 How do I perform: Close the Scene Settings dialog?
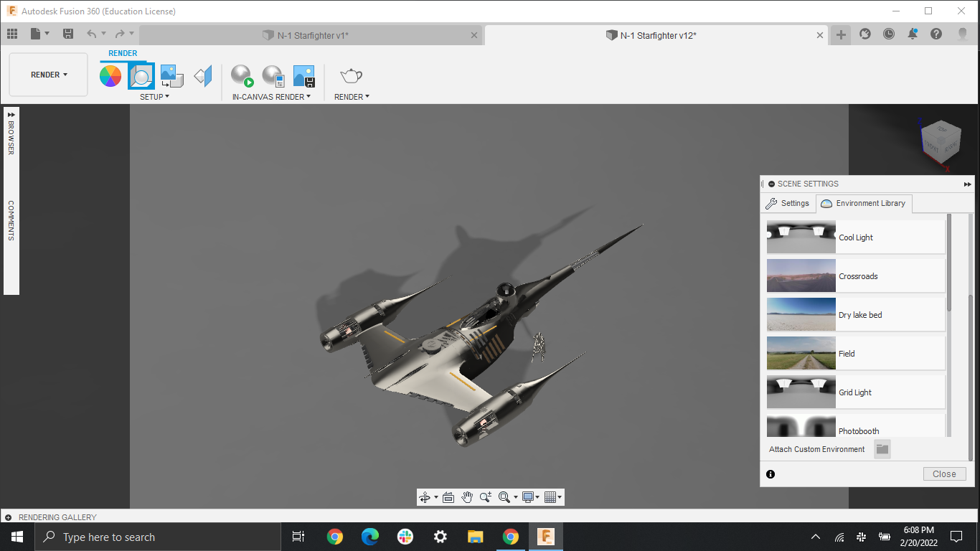[944, 474]
